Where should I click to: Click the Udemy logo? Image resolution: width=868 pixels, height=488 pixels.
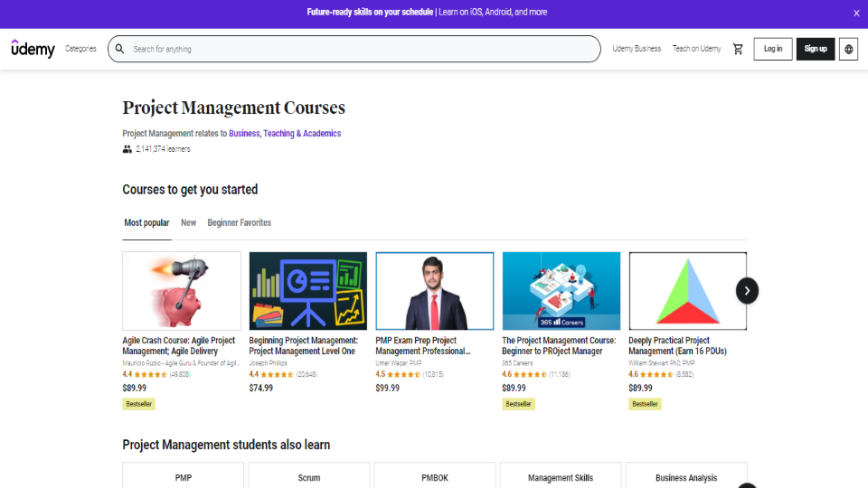click(x=33, y=49)
